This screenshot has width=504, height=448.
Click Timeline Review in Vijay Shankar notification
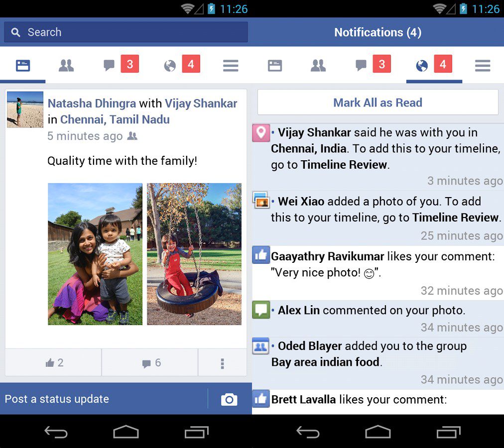point(344,165)
